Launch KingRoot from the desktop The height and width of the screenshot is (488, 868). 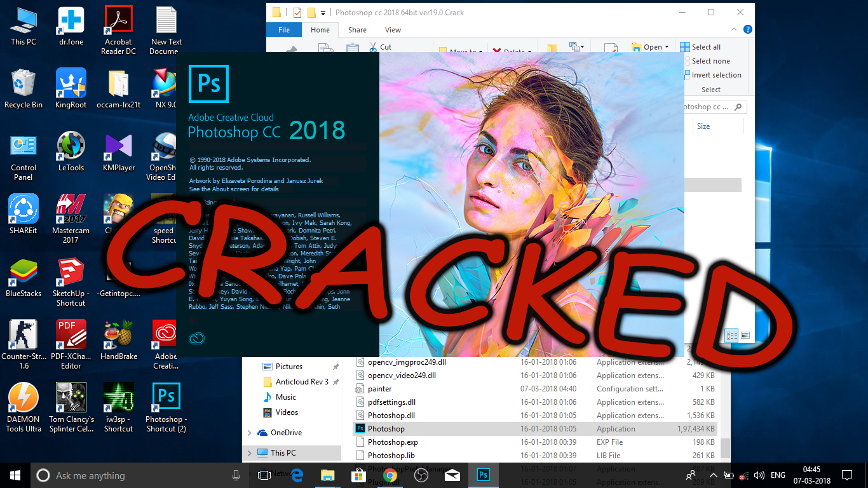71,89
